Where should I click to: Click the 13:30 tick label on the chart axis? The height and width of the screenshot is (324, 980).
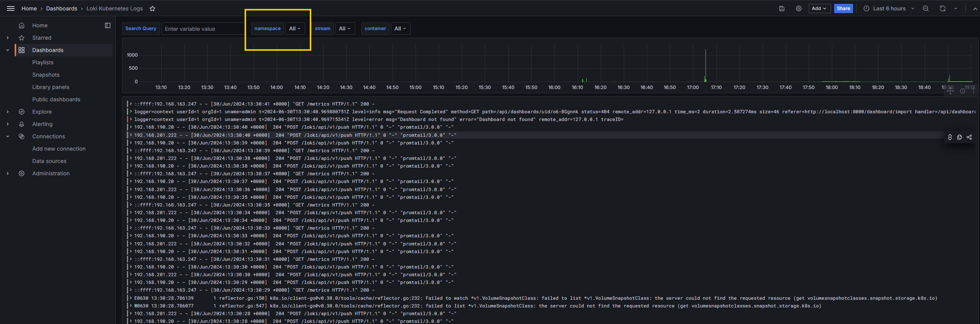point(207,87)
